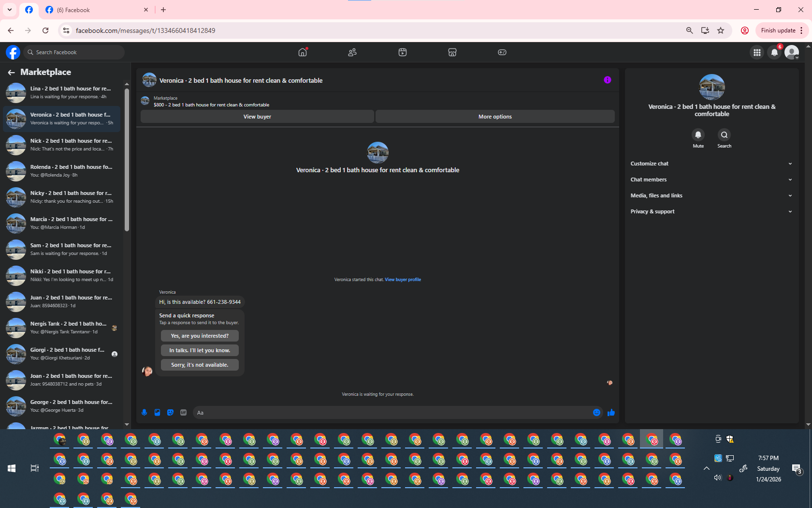Screen dimensions: 812x508
Task: Click the Chrome address bar URL
Action: coord(145,30)
